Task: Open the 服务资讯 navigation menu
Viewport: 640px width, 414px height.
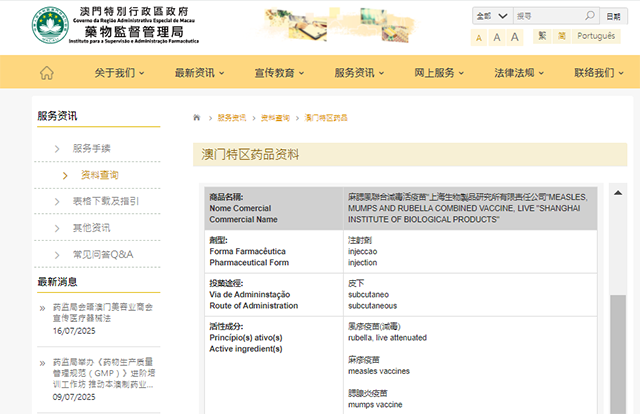Action: click(x=359, y=73)
